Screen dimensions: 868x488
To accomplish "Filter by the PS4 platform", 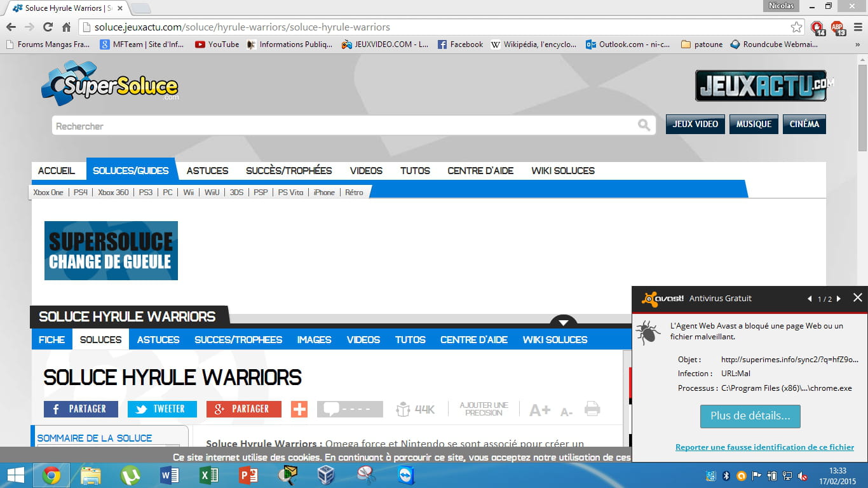I will pos(81,192).
